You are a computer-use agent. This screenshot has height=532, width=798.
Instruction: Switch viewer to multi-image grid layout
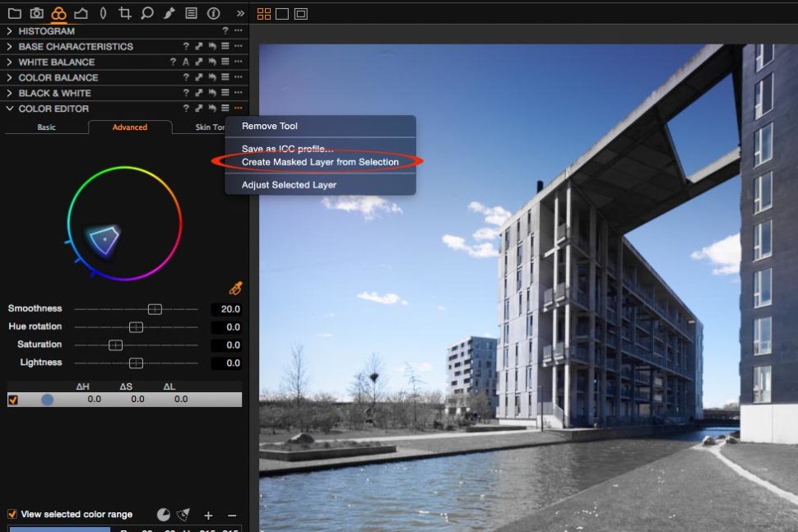coord(263,13)
